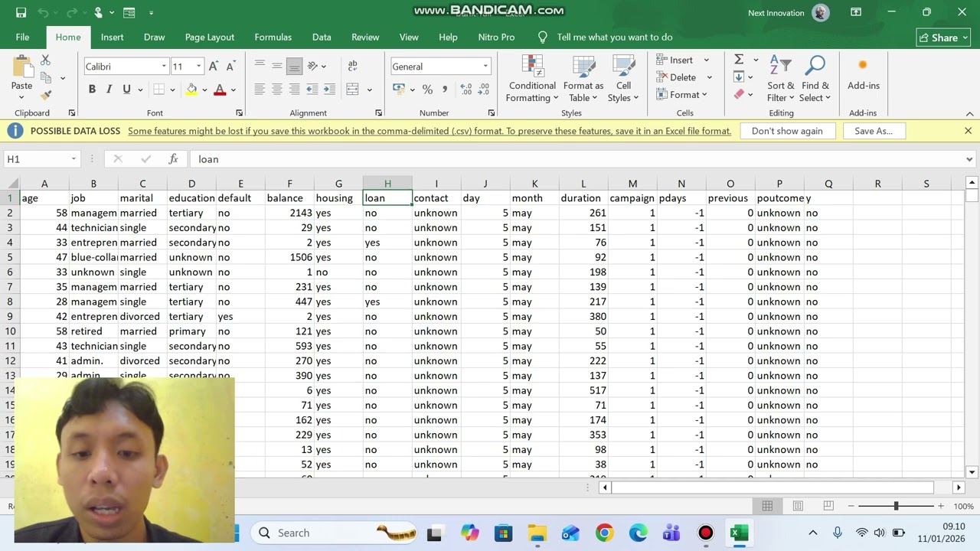Toggle Underline formatting

pyautogui.click(x=126, y=90)
